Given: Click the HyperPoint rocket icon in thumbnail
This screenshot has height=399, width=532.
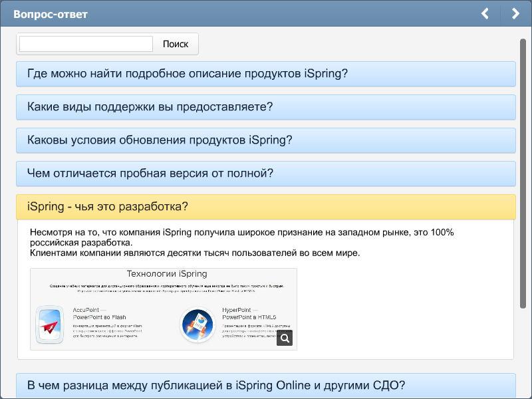Looking at the screenshot, I should pos(198,325).
